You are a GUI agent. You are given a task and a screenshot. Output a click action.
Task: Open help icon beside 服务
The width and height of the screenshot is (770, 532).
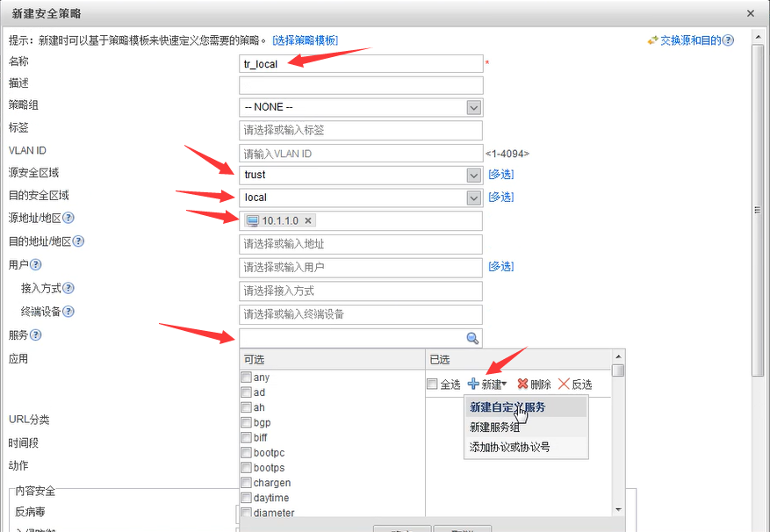(x=35, y=335)
